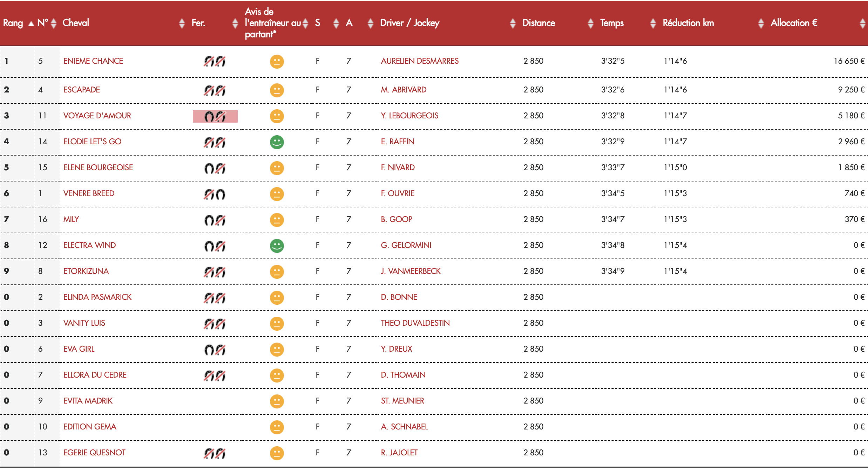Click yellow neutral face for VANITY LUIS
The height and width of the screenshot is (468, 868).
point(277,324)
